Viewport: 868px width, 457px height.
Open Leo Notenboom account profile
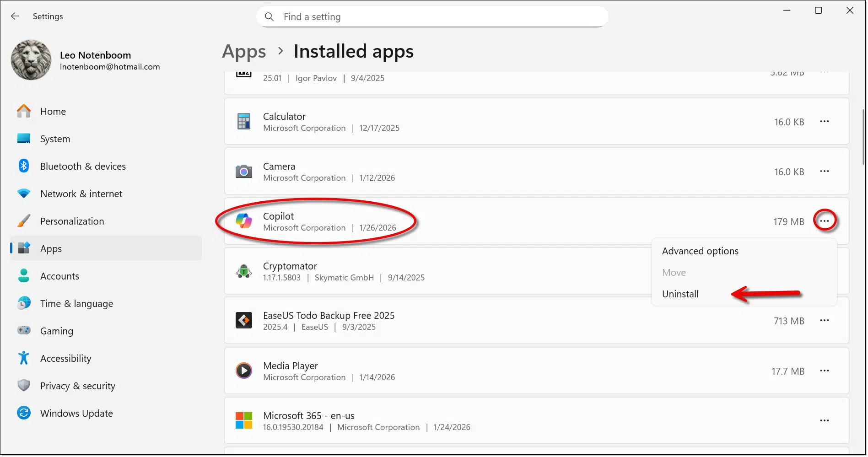(95, 60)
